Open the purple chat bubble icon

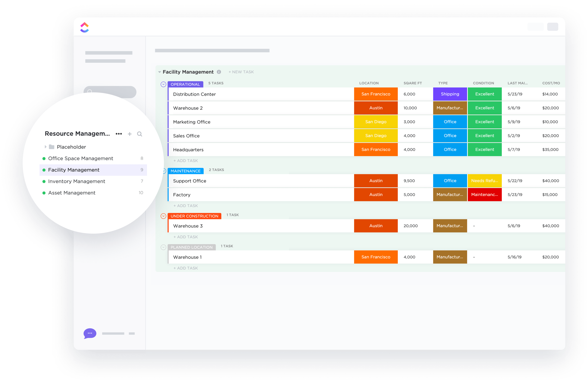point(90,333)
